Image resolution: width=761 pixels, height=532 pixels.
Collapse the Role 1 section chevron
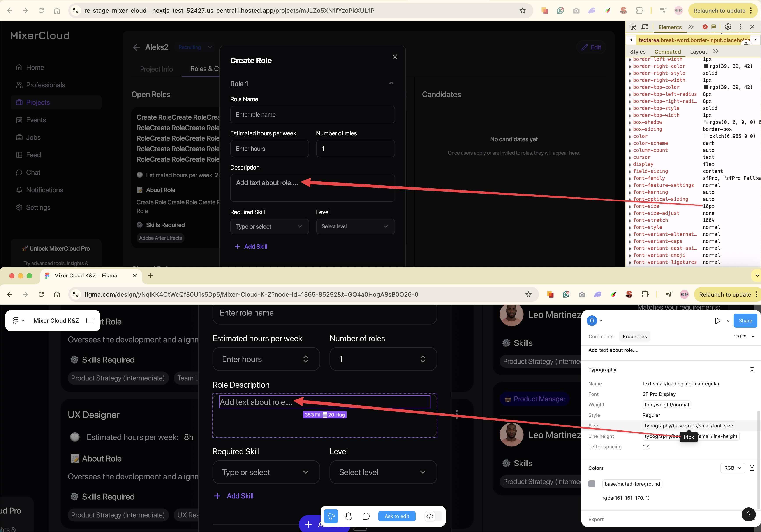(x=391, y=83)
